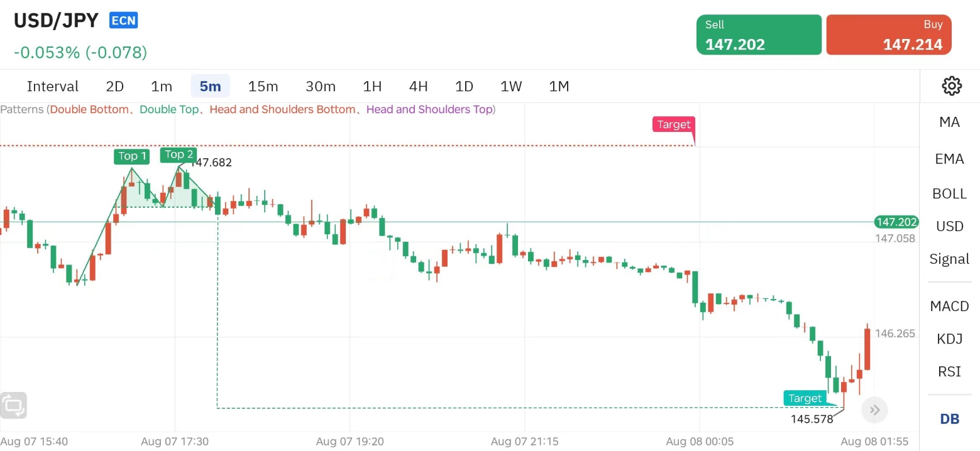Click the red Target label flag
This screenshot has width=980, height=451.
pos(674,124)
